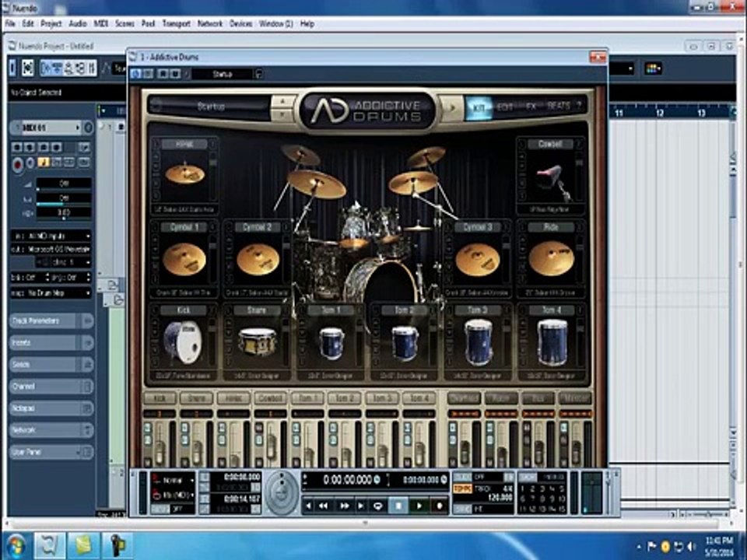Click the Cymbal 1 kit piece image
Screen dimensions: 747x560
coord(184,259)
